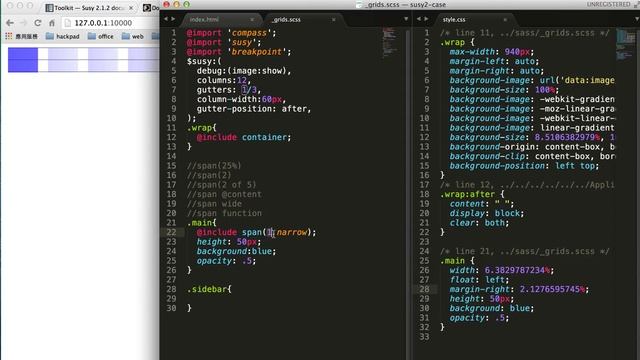
Task: Click right pane previous-tab arrow
Action: [x=418, y=19]
